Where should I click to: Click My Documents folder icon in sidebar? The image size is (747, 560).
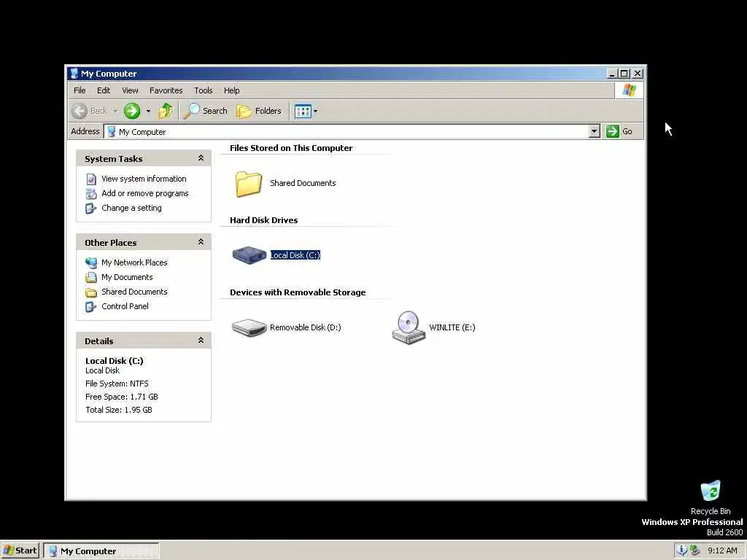[x=91, y=278]
